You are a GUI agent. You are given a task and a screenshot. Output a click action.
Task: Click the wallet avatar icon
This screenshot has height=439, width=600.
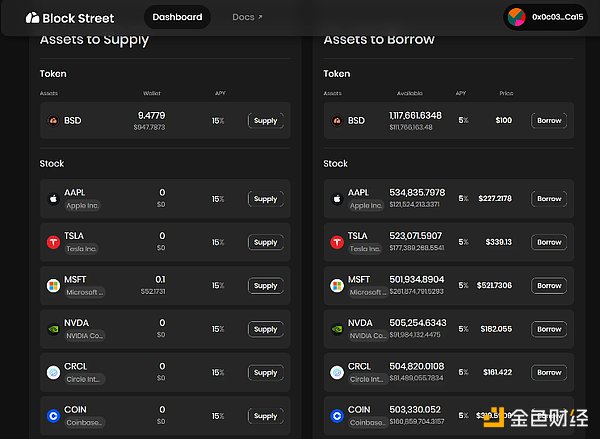coord(516,17)
